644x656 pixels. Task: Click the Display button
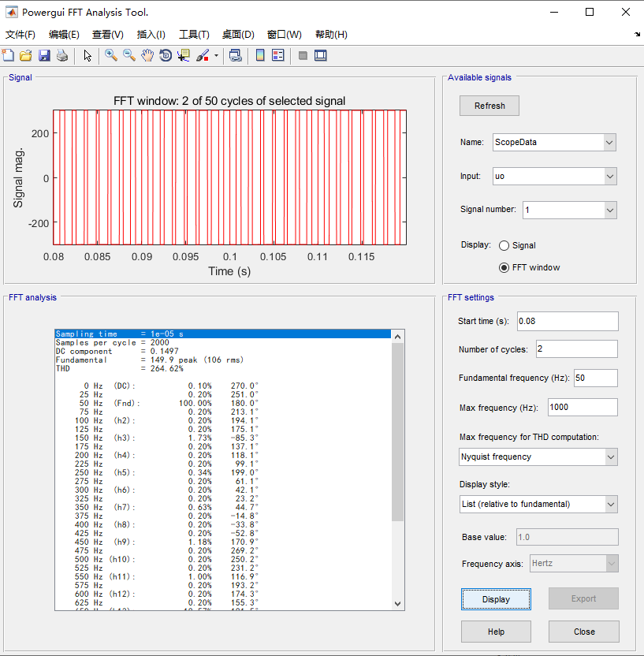coord(496,599)
